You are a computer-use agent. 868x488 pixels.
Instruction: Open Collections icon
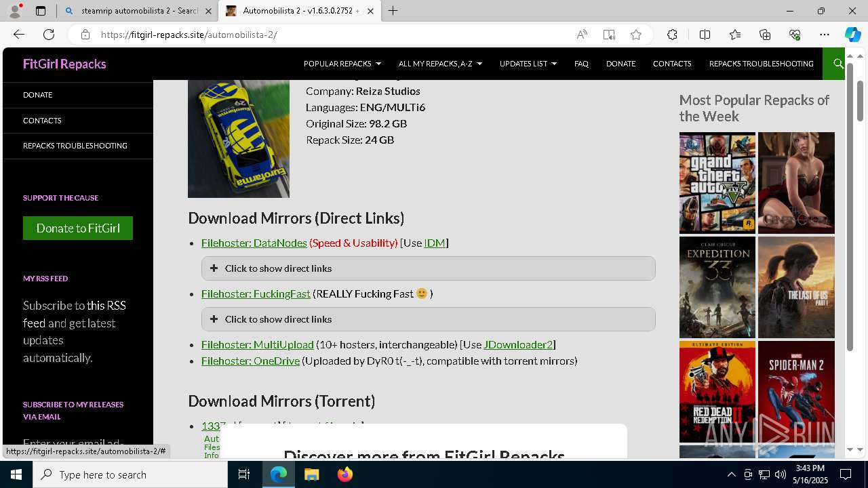[x=765, y=35]
